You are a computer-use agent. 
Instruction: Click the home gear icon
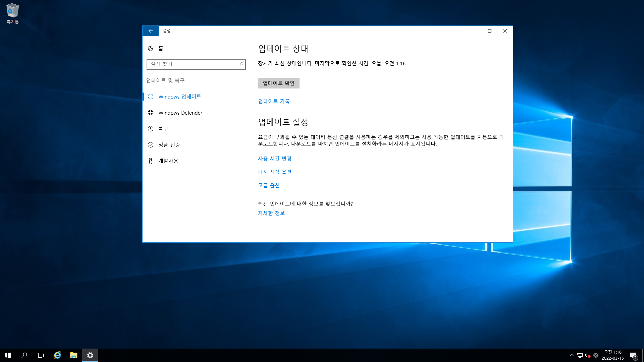pyautogui.click(x=151, y=48)
